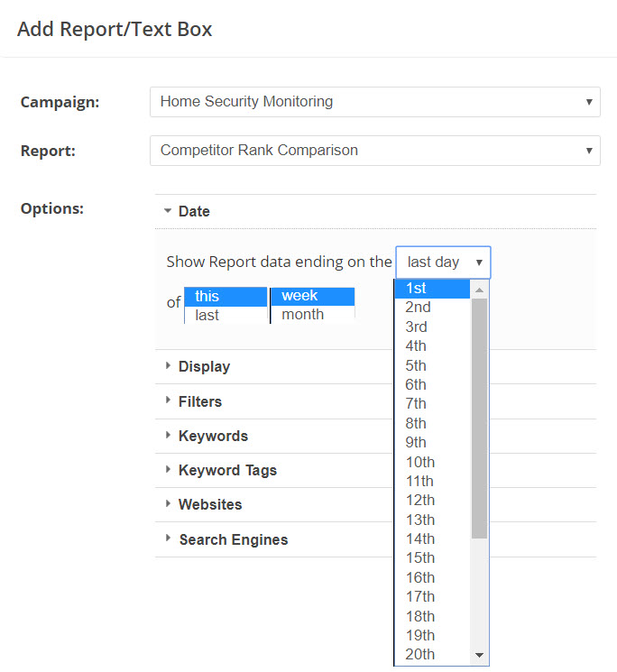Expand the Keyword Tags section
Screen dimensions: 617x672
(x=227, y=470)
